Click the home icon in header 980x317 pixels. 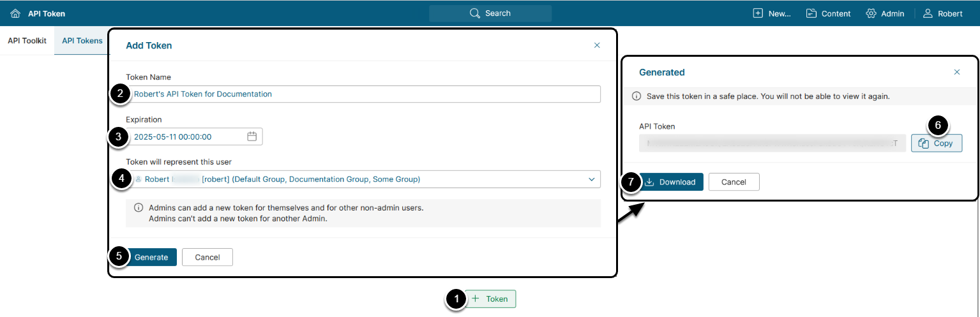pyautogui.click(x=15, y=13)
